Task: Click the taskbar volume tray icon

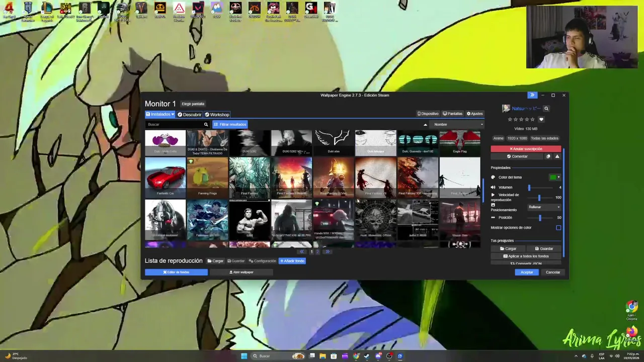Action: pyautogui.click(x=617, y=356)
